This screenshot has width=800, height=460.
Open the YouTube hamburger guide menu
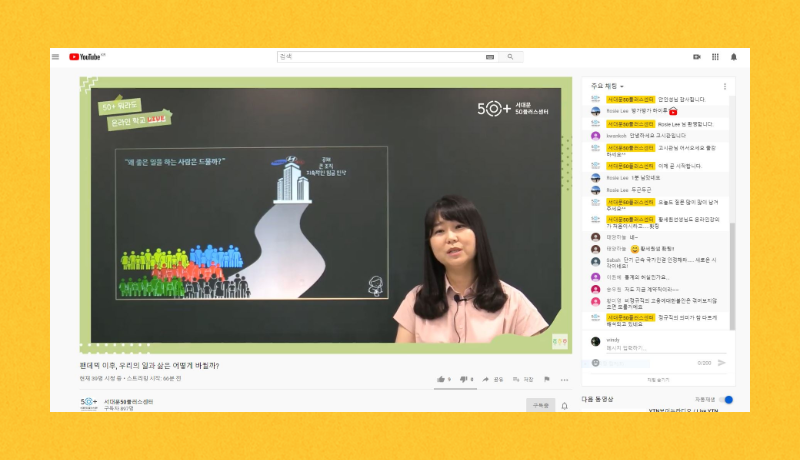[56, 57]
